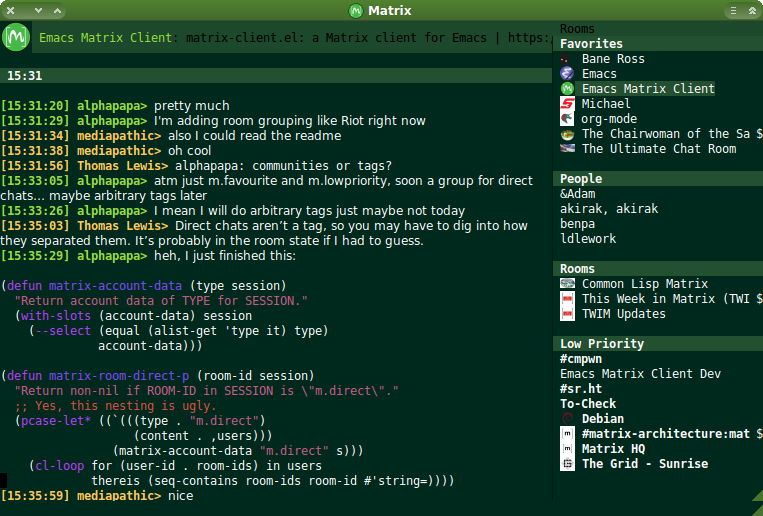Open the #matrix-architecture:mat room
This screenshot has width=763, height=516.
[x=666, y=434]
